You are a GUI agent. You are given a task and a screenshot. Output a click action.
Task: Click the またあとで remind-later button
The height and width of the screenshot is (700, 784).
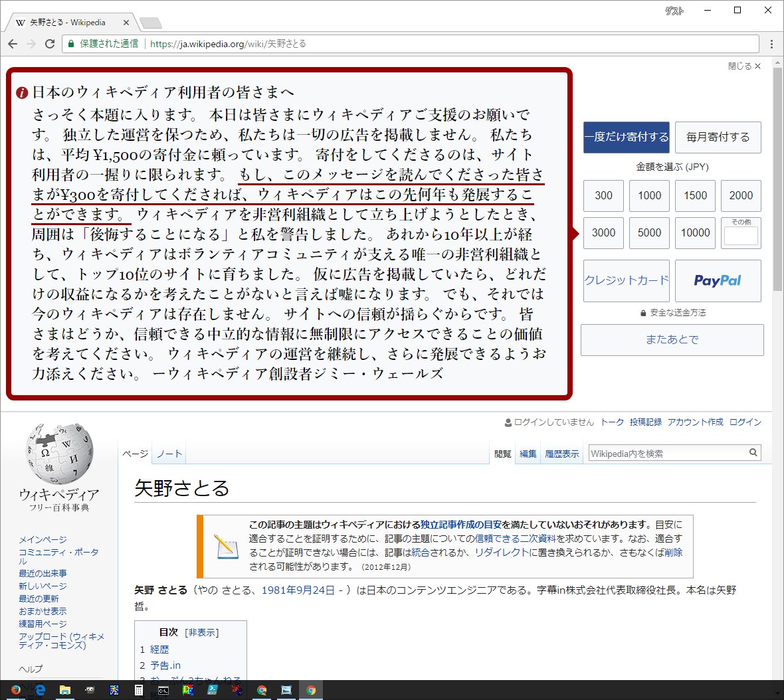tap(672, 340)
